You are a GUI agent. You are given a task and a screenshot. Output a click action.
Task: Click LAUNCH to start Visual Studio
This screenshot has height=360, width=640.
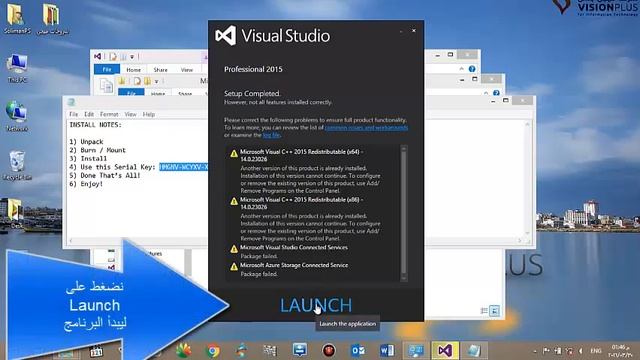[316, 305]
